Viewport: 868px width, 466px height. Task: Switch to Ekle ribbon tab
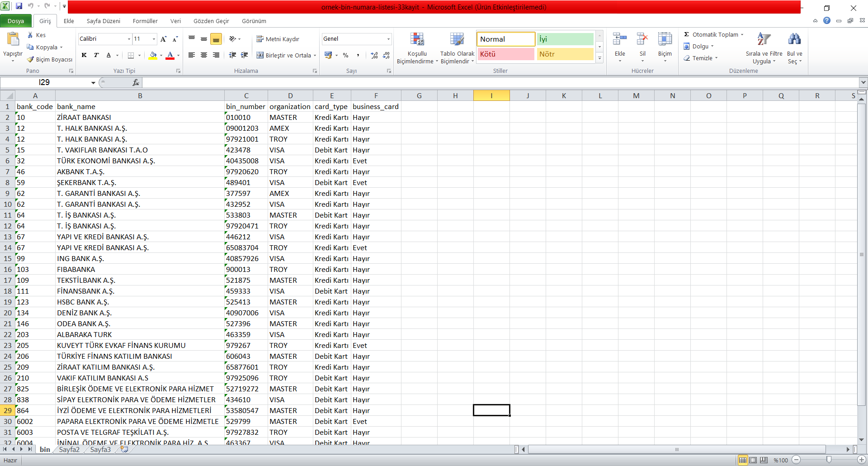tap(69, 21)
